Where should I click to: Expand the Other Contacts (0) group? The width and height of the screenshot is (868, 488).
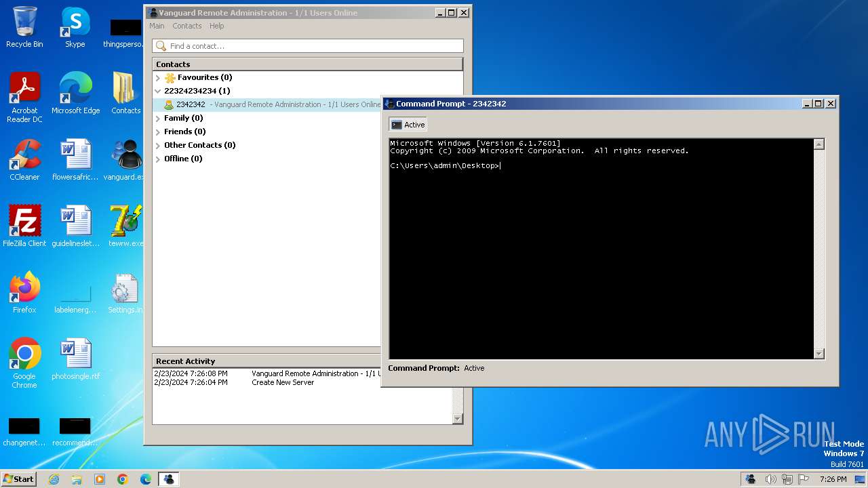pyautogui.click(x=158, y=146)
